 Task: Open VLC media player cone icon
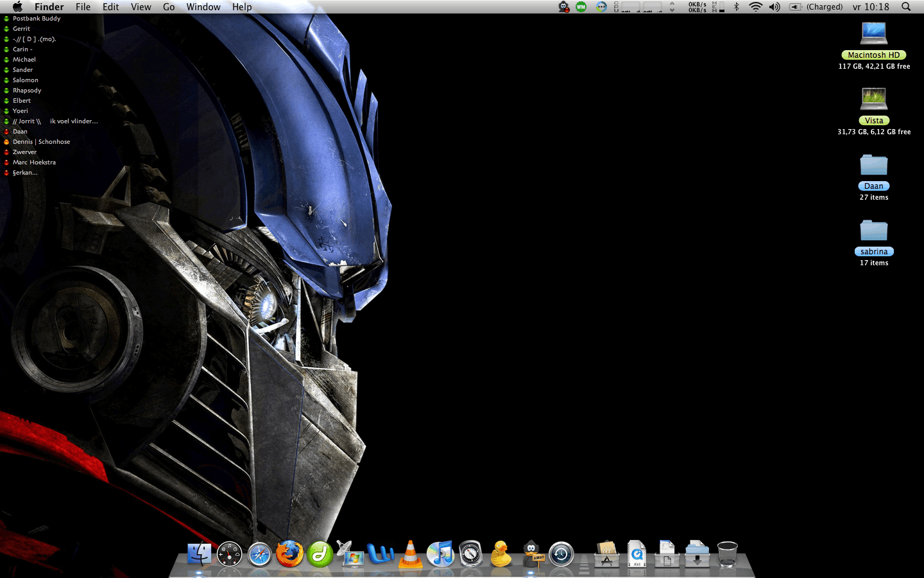click(410, 554)
